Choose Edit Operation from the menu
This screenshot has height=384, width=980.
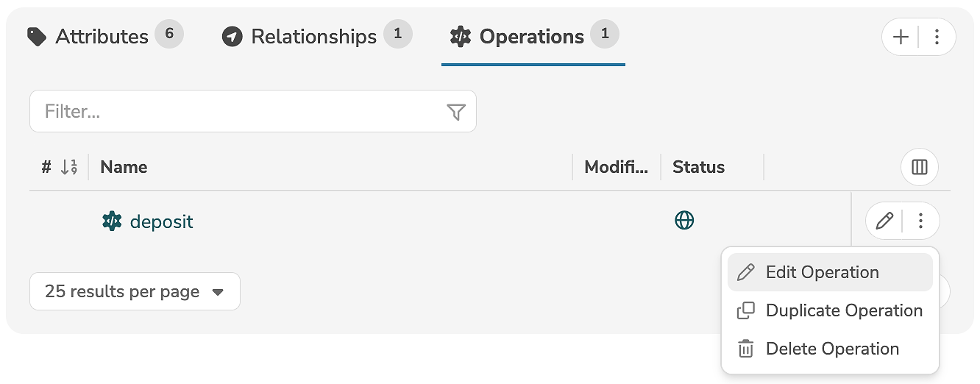pyautogui.click(x=822, y=272)
